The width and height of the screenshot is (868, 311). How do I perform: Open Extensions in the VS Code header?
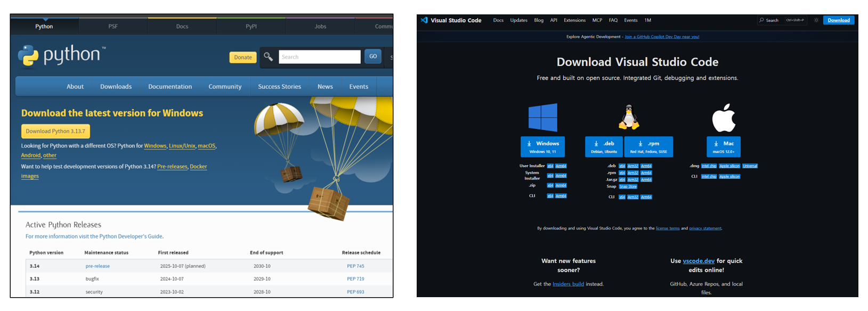tap(574, 20)
